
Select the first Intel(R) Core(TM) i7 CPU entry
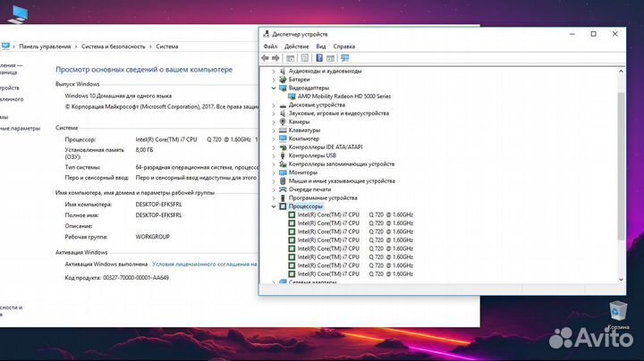click(x=355, y=215)
